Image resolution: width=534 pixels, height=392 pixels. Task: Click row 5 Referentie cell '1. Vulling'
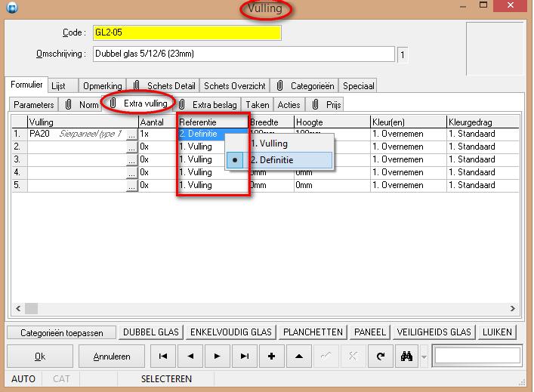click(x=213, y=185)
